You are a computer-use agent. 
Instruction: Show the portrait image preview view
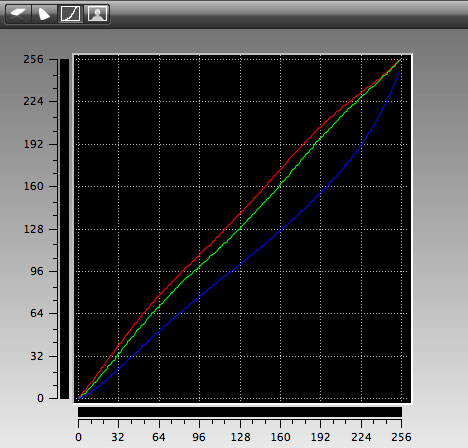(97, 14)
